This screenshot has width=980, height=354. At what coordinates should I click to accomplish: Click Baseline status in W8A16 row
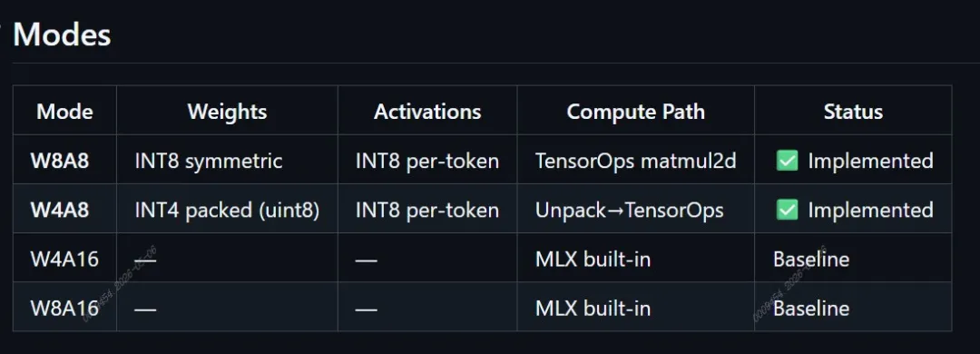pos(811,308)
